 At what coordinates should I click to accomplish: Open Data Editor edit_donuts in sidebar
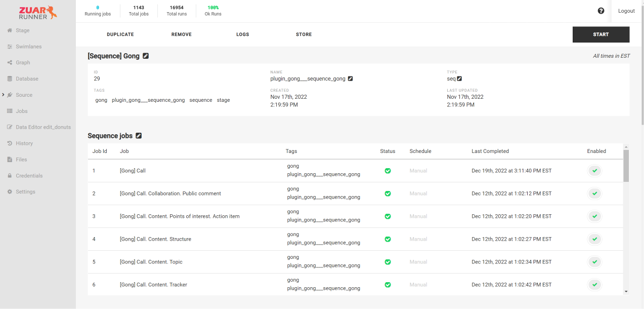pos(44,127)
